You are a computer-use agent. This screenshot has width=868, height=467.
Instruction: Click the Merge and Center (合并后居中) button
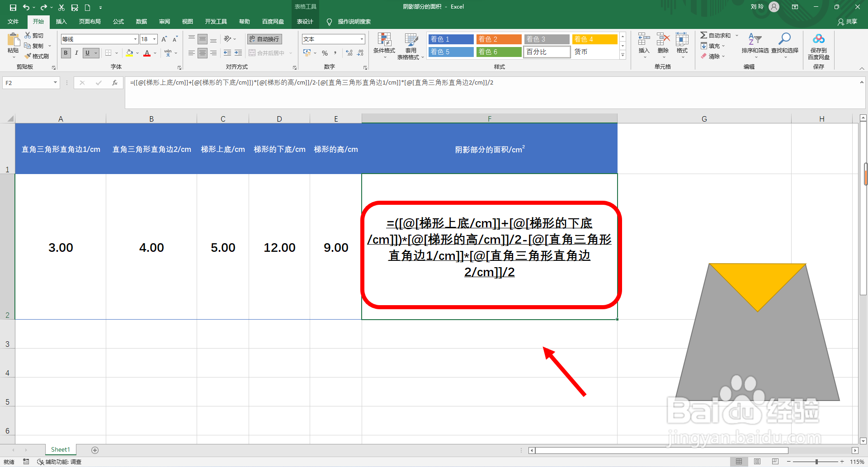point(267,53)
